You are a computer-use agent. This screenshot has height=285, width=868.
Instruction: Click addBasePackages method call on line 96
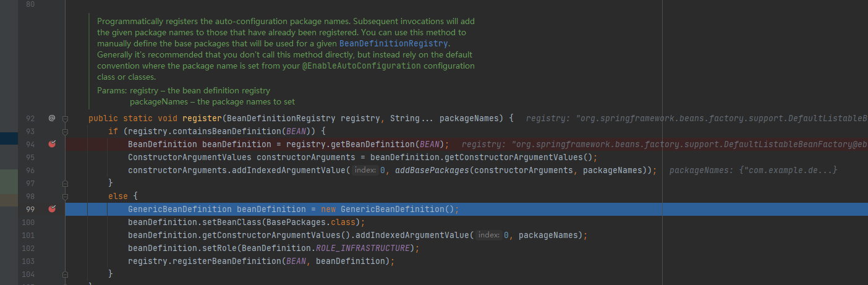click(432, 170)
